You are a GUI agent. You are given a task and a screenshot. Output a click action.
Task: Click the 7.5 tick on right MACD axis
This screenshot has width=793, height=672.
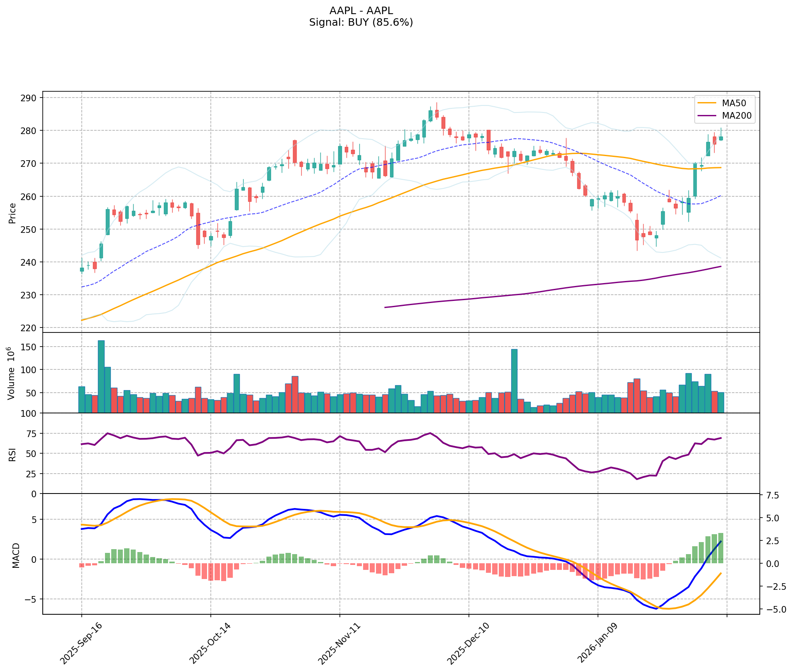[x=772, y=496]
